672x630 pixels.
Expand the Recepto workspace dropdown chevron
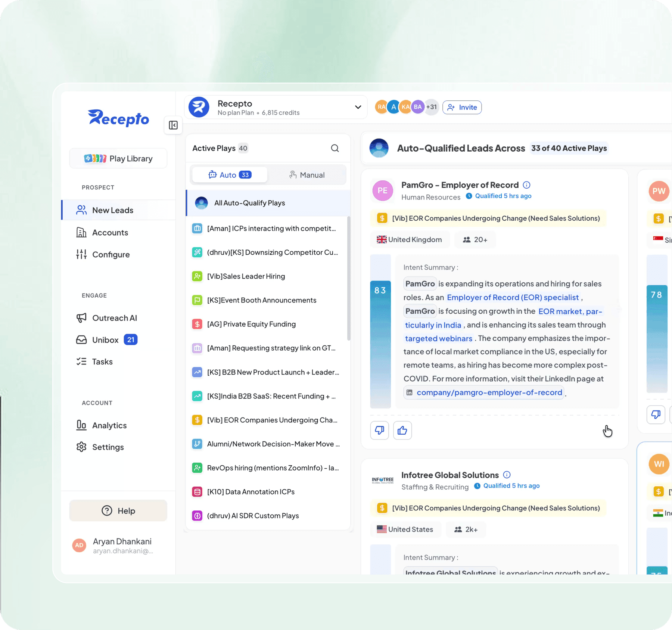pos(358,107)
